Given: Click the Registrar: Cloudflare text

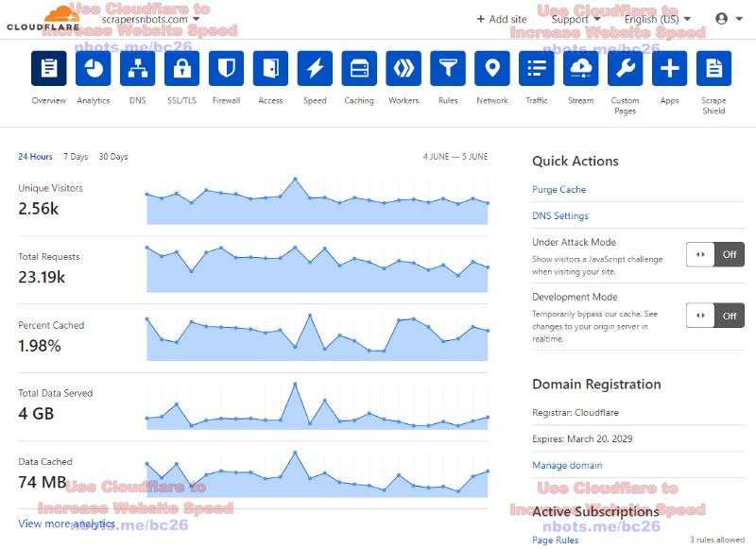Looking at the screenshot, I should coord(576,413).
